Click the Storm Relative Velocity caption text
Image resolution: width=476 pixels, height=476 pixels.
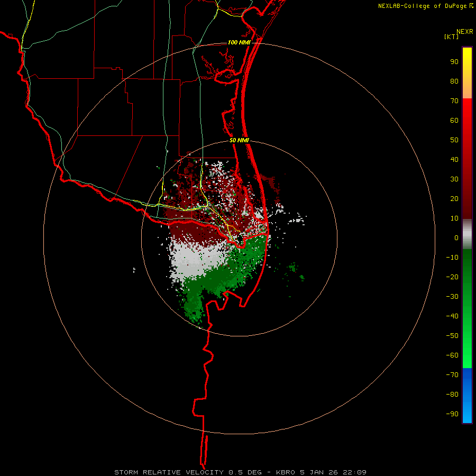(240, 472)
